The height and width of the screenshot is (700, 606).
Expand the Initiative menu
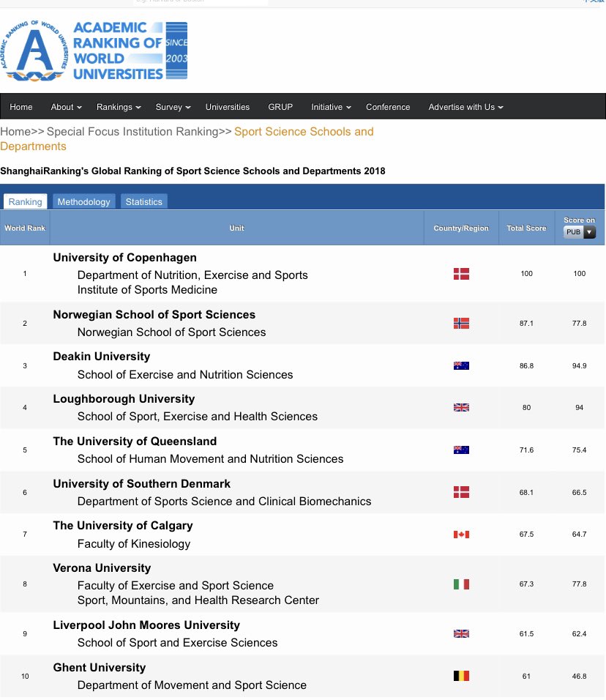(x=331, y=107)
